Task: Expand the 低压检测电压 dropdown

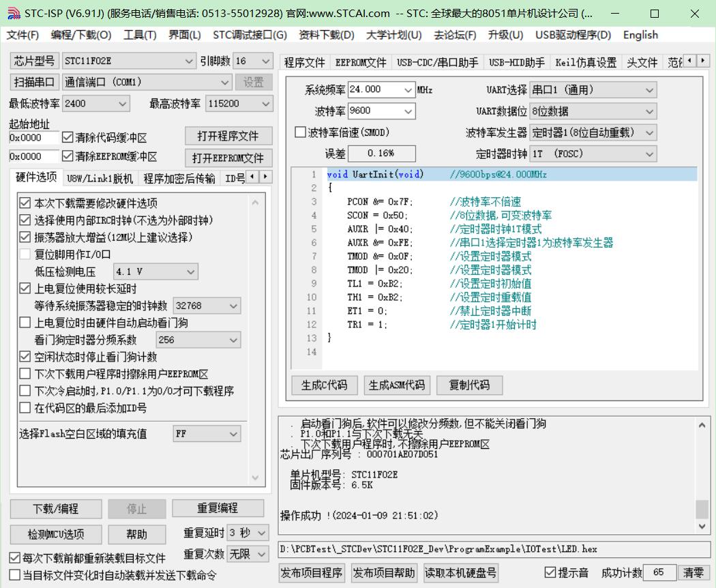Action: click(155, 272)
